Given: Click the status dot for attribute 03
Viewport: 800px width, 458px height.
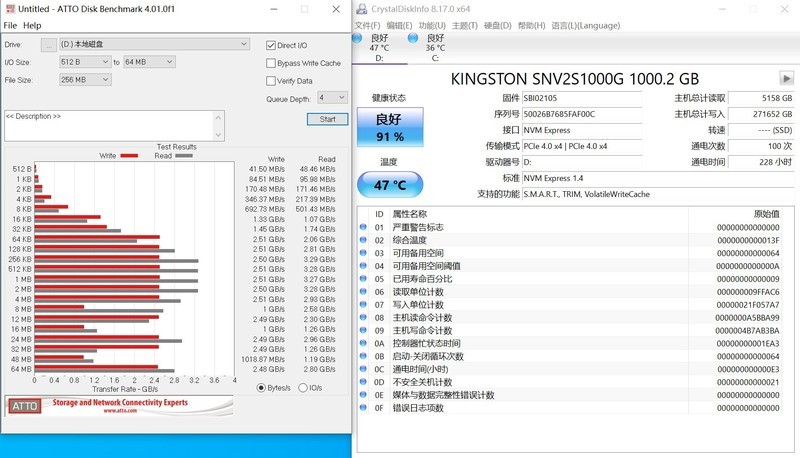Looking at the screenshot, I should pyautogui.click(x=363, y=252).
